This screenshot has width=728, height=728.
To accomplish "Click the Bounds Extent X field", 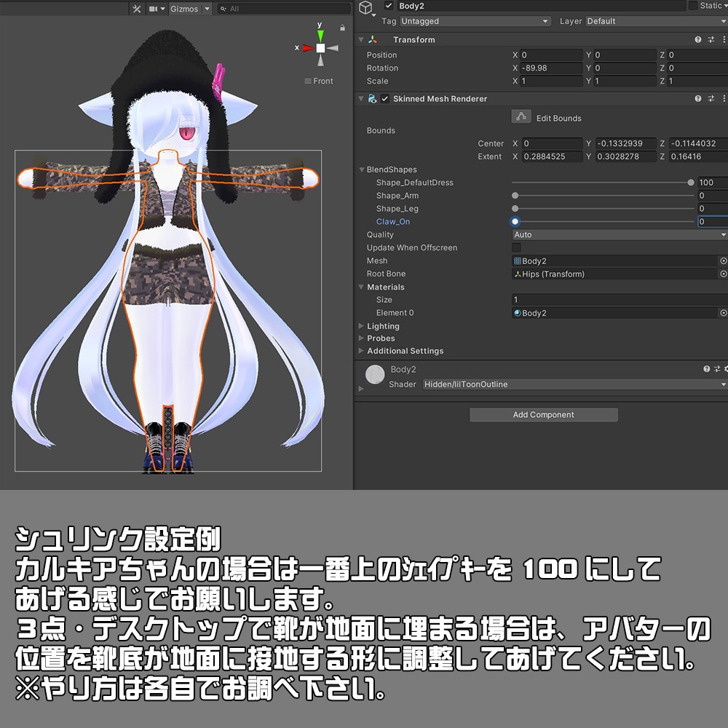I will (x=551, y=157).
